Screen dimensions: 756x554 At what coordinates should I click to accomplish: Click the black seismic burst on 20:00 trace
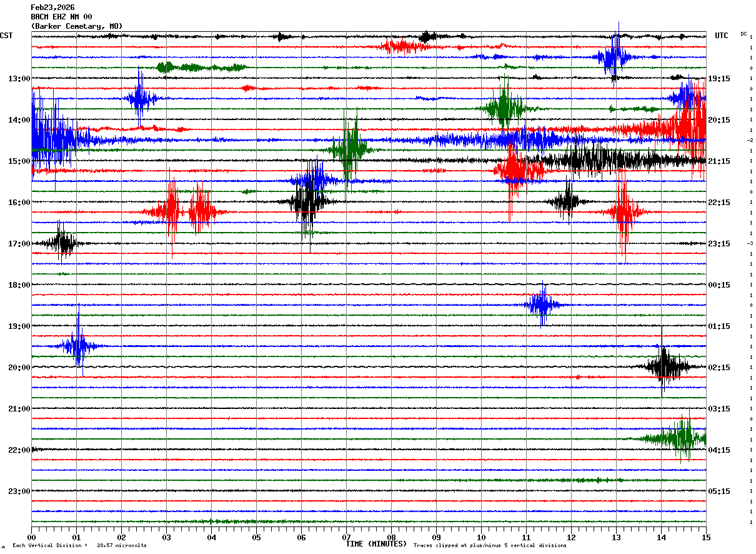pyautogui.click(x=665, y=367)
